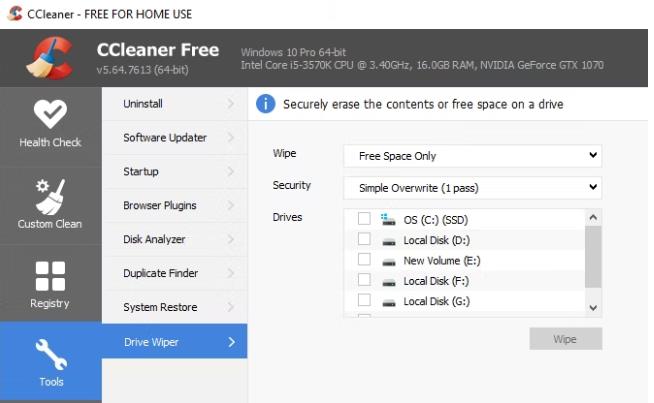Click the Tools wrench icon
Screen dimensions: 654x403
pos(50,355)
